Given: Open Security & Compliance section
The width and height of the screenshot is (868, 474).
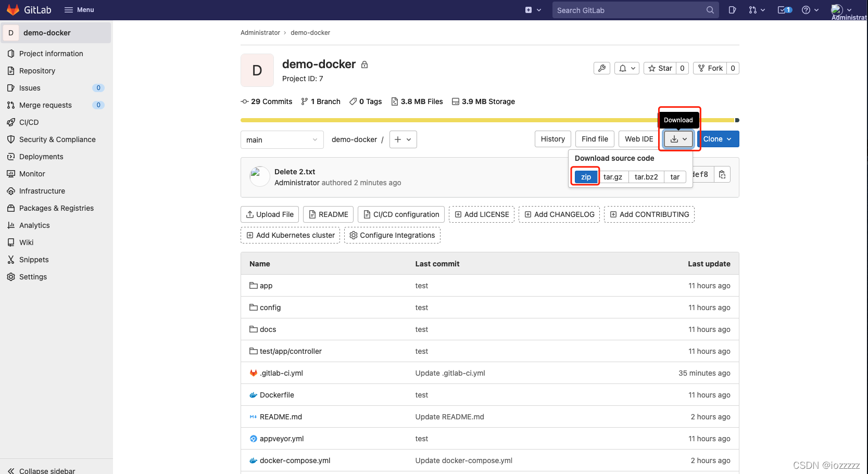Looking at the screenshot, I should pos(56,139).
